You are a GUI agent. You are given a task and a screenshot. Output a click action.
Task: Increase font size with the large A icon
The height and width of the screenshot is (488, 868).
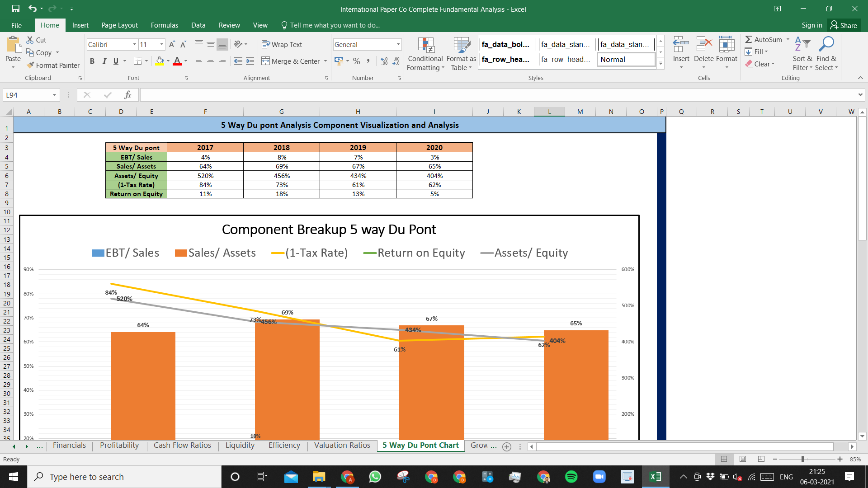coord(172,44)
